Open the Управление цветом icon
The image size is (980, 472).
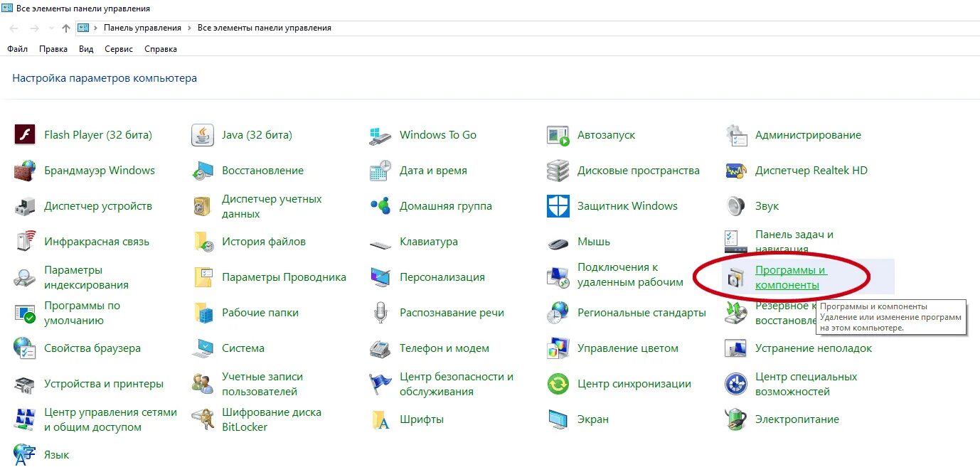[558, 348]
